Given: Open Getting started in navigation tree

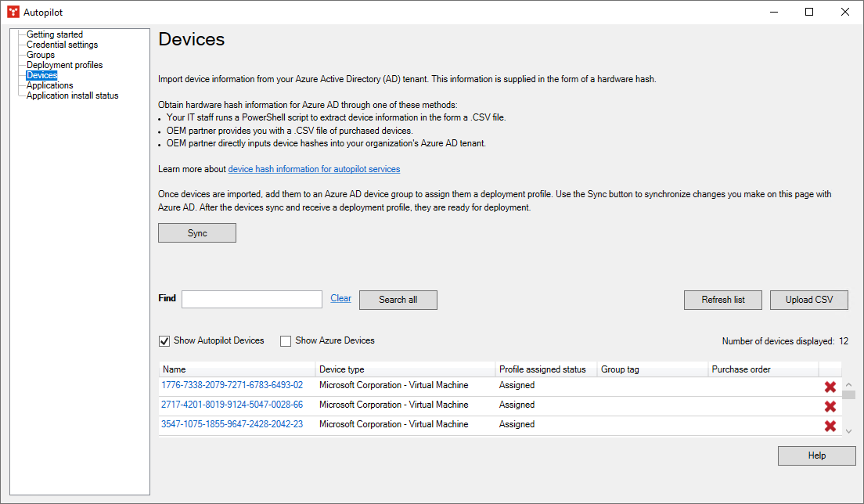Looking at the screenshot, I should tap(54, 34).
